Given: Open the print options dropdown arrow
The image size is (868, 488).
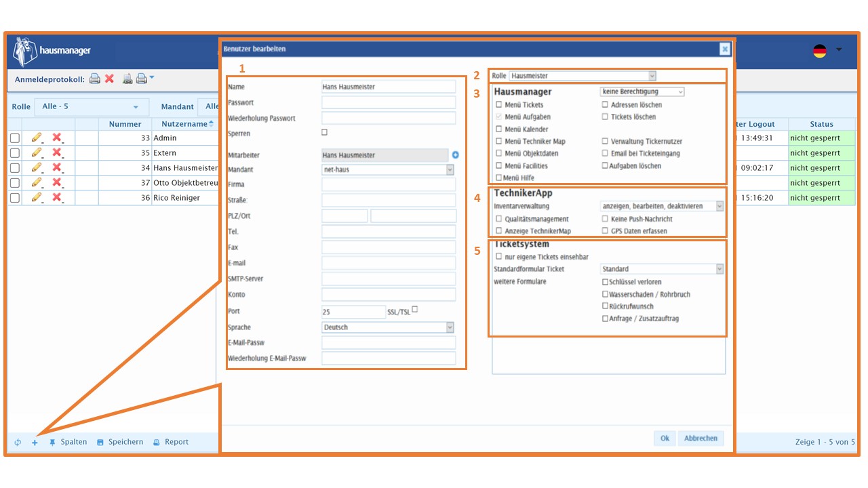Looking at the screenshot, I should pyautogui.click(x=152, y=77).
